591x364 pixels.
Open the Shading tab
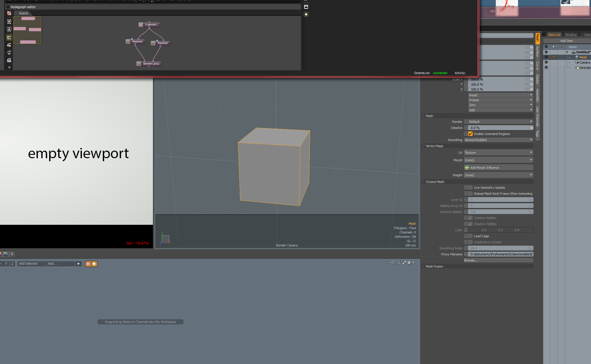[x=571, y=35]
